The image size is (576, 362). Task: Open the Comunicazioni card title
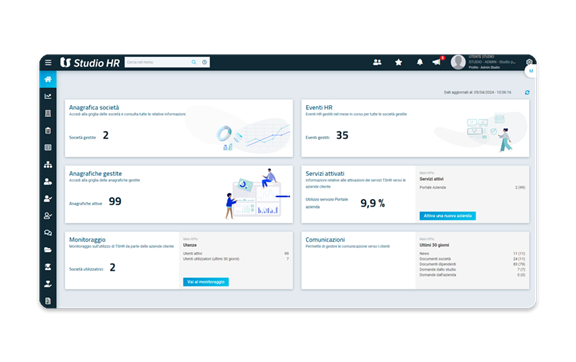point(325,239)
